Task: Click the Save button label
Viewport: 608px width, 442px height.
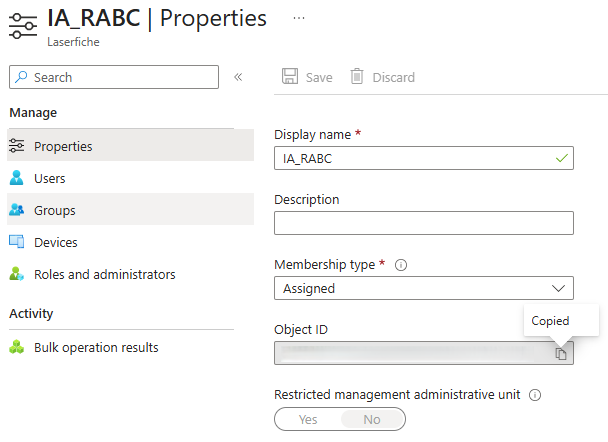Action: click(x=319, y=77)
